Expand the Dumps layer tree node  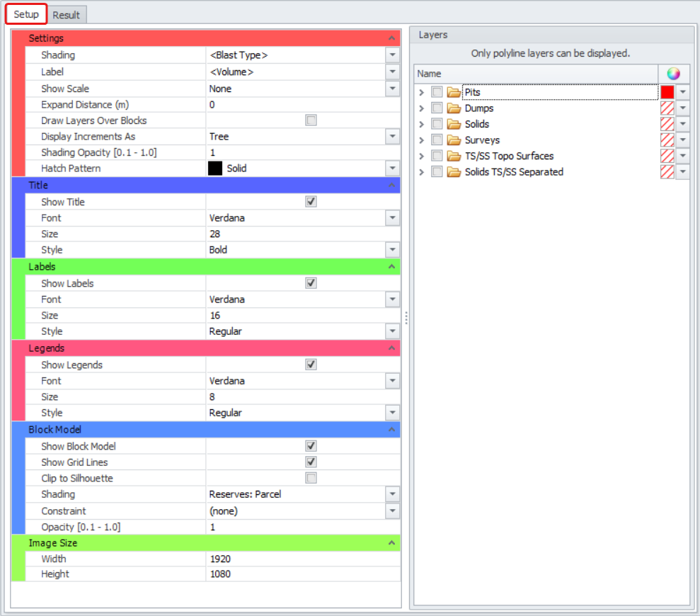click(x=421, y=108)
